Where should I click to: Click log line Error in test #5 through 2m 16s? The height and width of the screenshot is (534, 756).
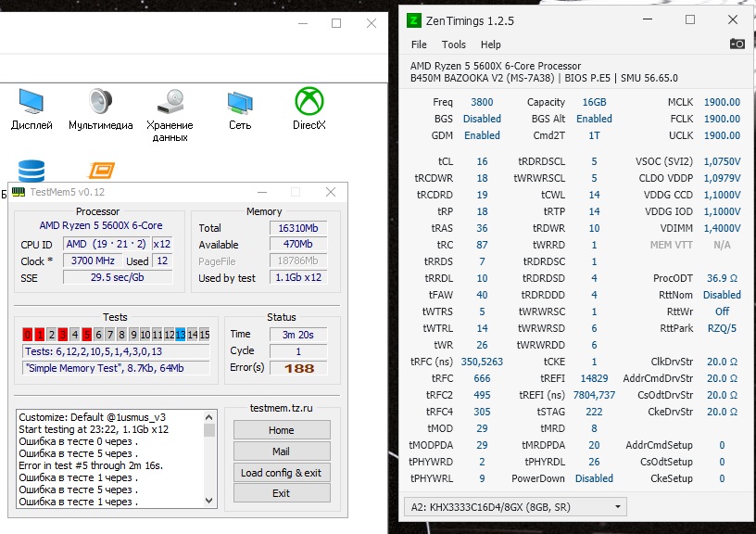pyautogui.click(x=91, y=465)
